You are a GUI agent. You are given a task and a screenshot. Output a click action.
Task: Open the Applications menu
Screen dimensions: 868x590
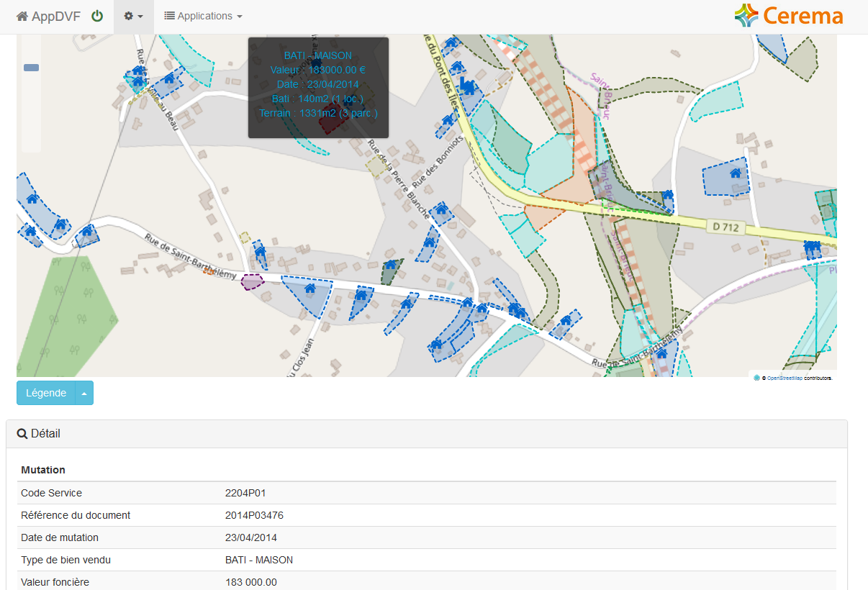pyautogui.click(x=203, y=16)
